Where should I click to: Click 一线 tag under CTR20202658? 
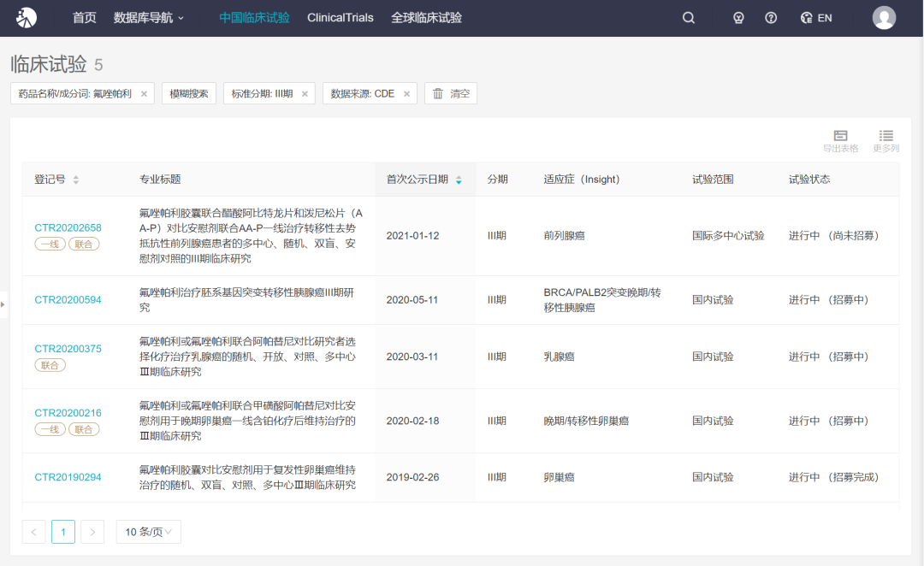click(x=50, y=244)
